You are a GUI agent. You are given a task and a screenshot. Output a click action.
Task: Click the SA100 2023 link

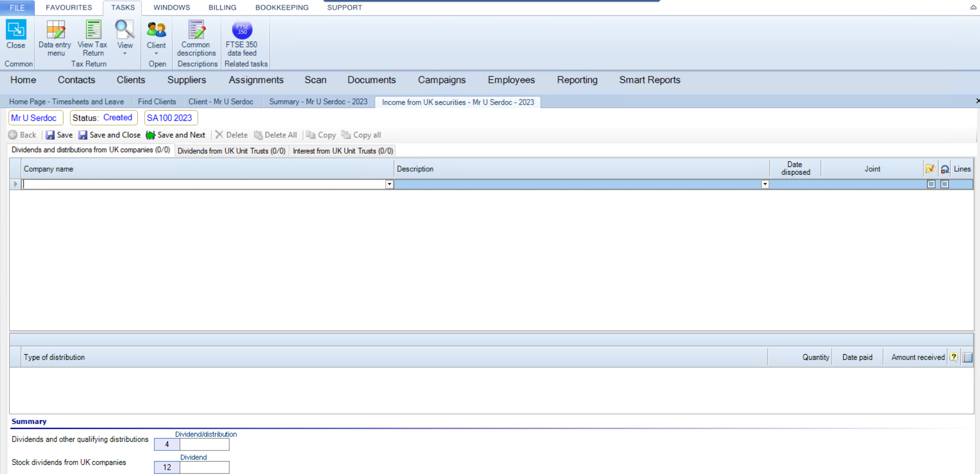[x=170, y=118]
